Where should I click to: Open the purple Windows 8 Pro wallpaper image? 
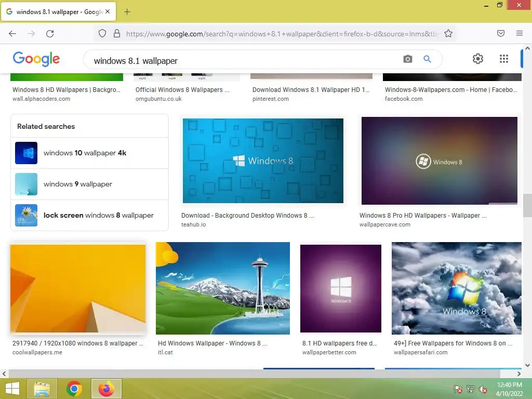pyautogui.click(x=440, y=161)
